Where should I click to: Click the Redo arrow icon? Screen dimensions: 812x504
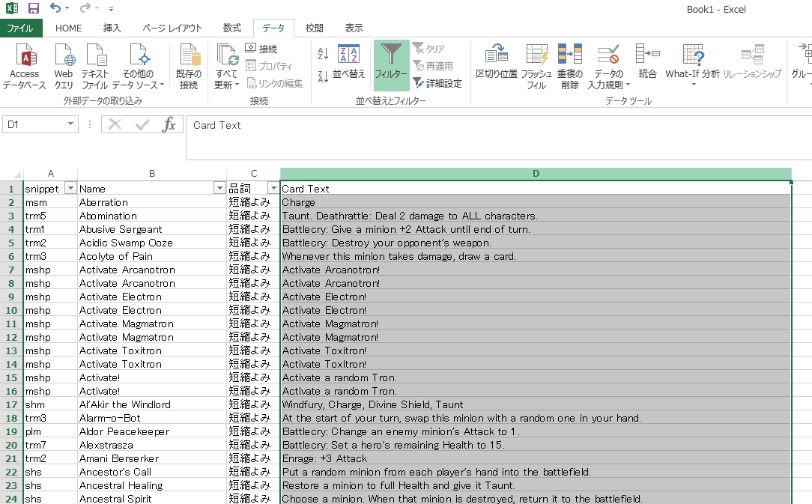(x=85, y=8)
